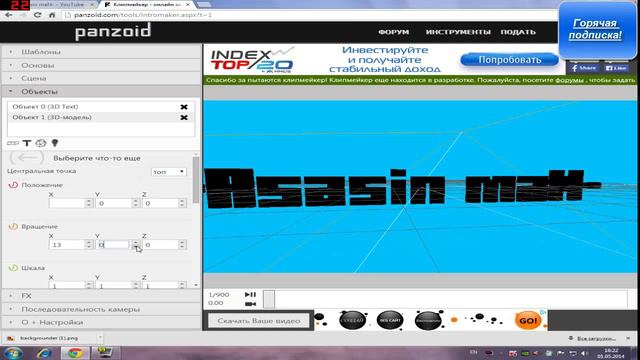Viewport: 640px width, 360px height.
Task: Add a 3D model object with the globe icon
Action: coord(41,143)
